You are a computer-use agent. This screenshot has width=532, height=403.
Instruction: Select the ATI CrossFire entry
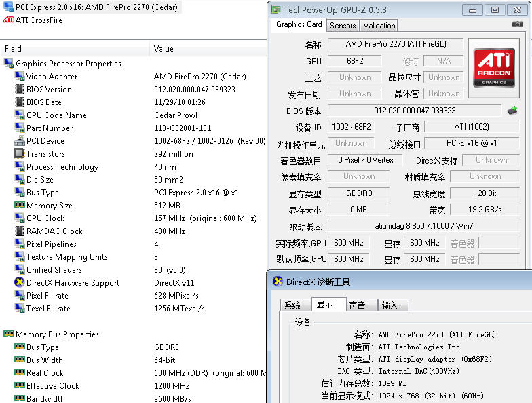pyautogui.click(x=33, y=20)
